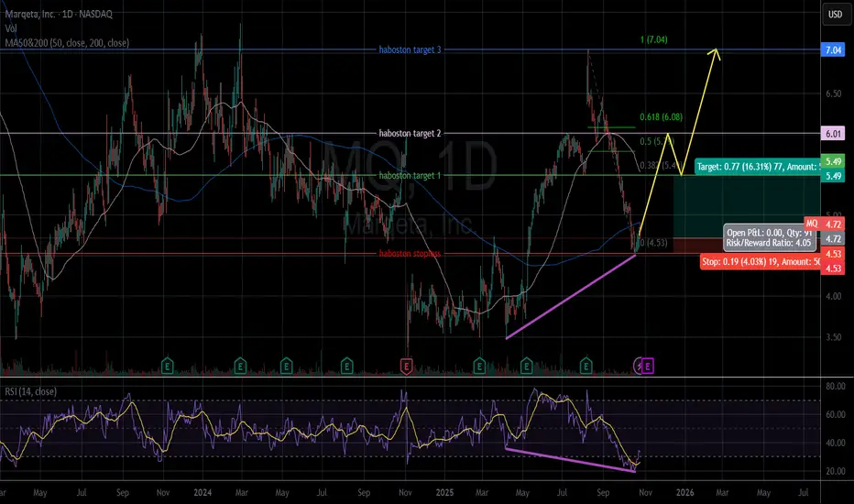Image resolution: width=854 pixels, height=504 pixels.
Task: Click the 80.00 RSI scale value
Action: point(835,387)
